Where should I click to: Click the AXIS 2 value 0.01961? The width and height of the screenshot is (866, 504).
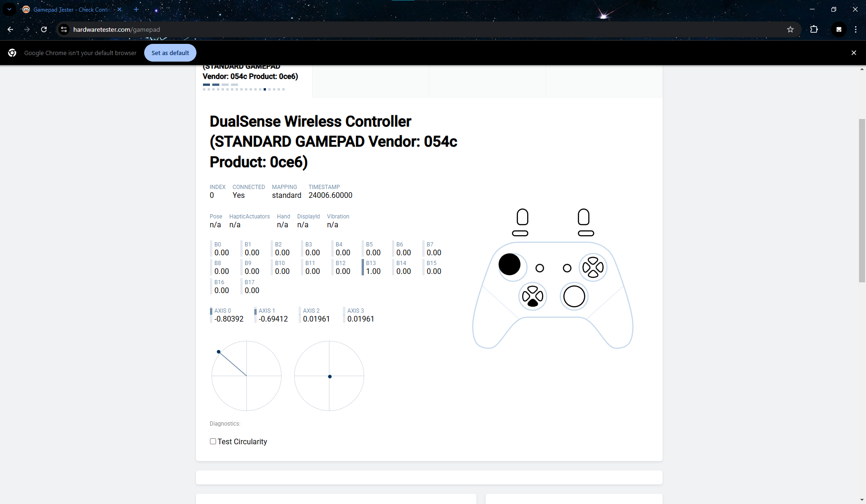(316, 319)
